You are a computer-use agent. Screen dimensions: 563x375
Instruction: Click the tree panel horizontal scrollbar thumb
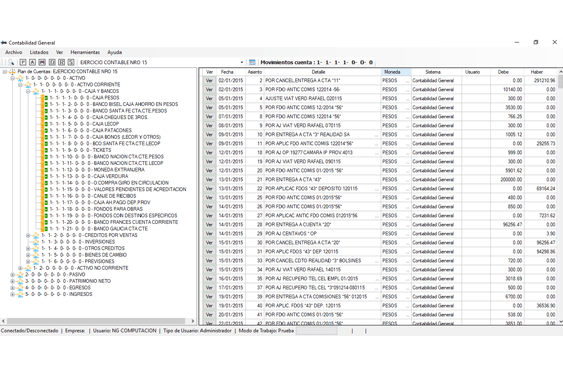pyautogui.click(x=96, y=321)
